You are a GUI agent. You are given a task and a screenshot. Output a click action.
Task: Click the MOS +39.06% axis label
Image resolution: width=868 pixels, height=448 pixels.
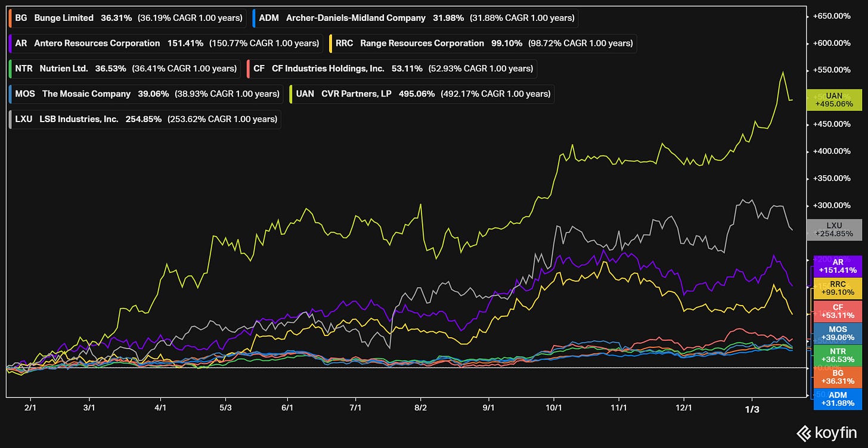click(x=838, y=333)
